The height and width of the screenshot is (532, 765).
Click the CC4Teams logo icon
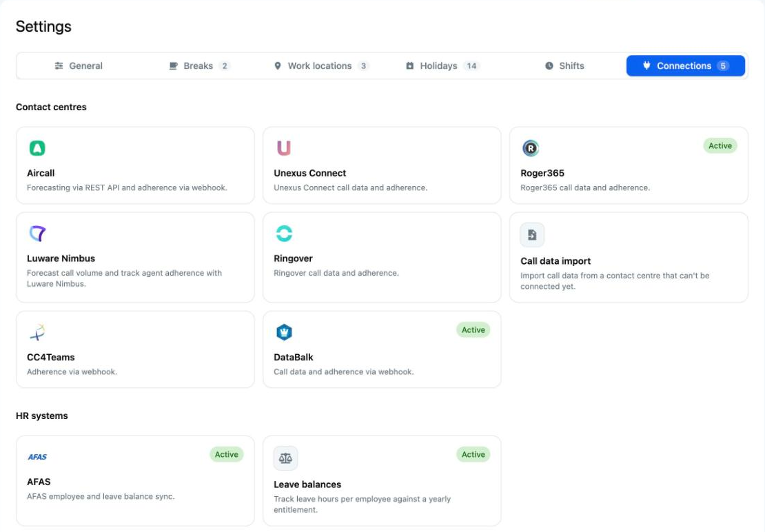coord(37,332)
